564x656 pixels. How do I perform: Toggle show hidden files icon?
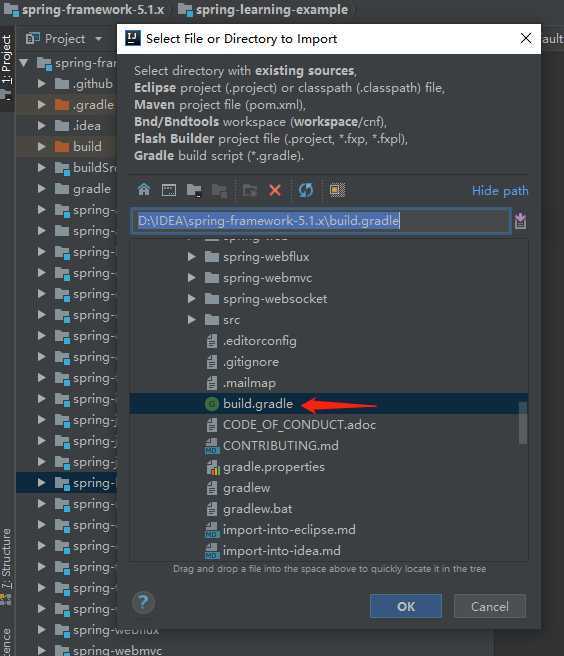337,190
